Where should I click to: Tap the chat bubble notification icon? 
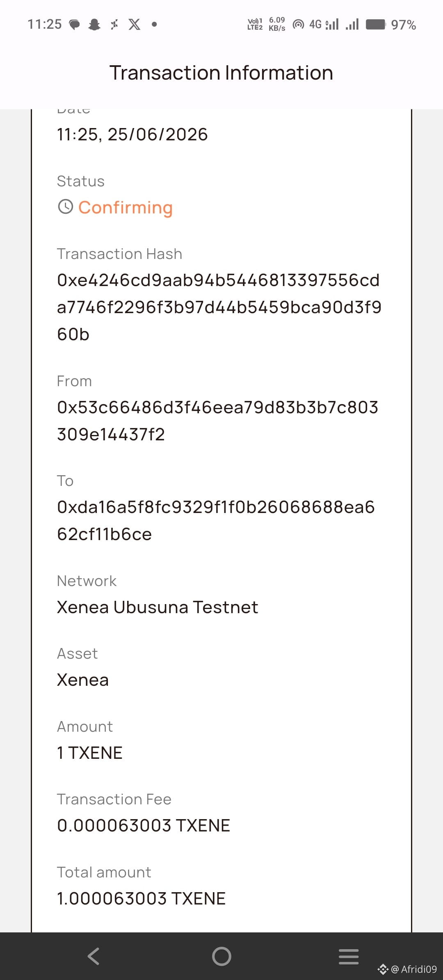pyautogui.click(x=74, y=25)
